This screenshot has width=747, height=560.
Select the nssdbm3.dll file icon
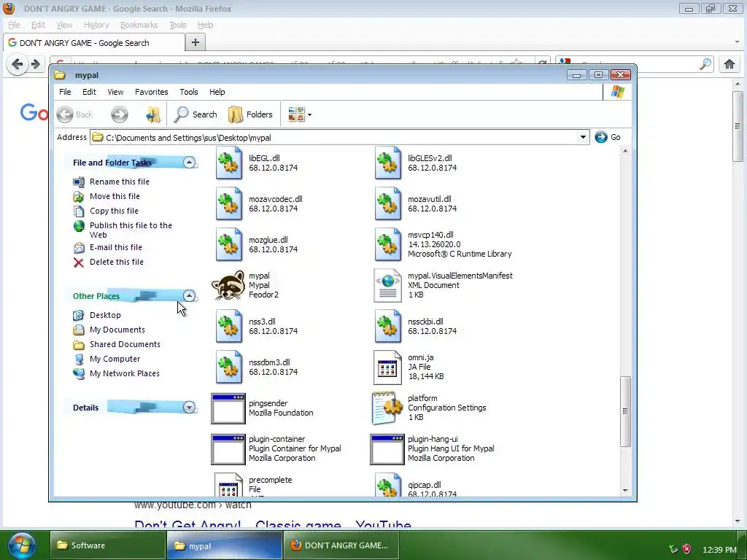[228, 367]
